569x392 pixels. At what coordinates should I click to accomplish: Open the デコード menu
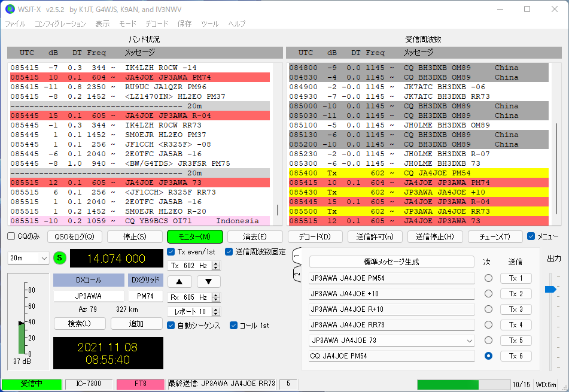157,24
